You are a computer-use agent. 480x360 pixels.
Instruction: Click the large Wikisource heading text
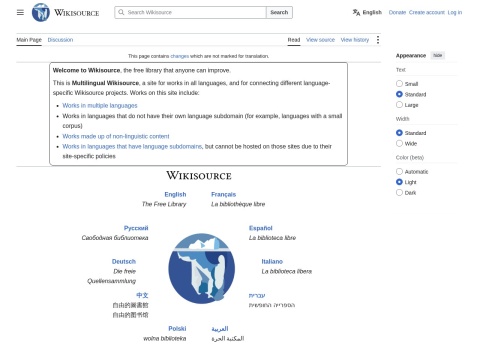point(199,175)
